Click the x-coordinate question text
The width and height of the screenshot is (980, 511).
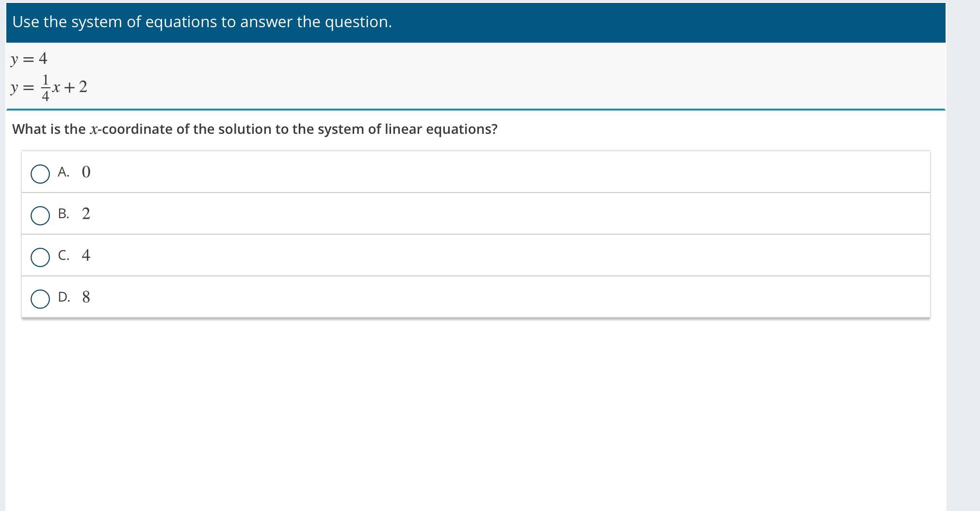[x=255, y=129]
